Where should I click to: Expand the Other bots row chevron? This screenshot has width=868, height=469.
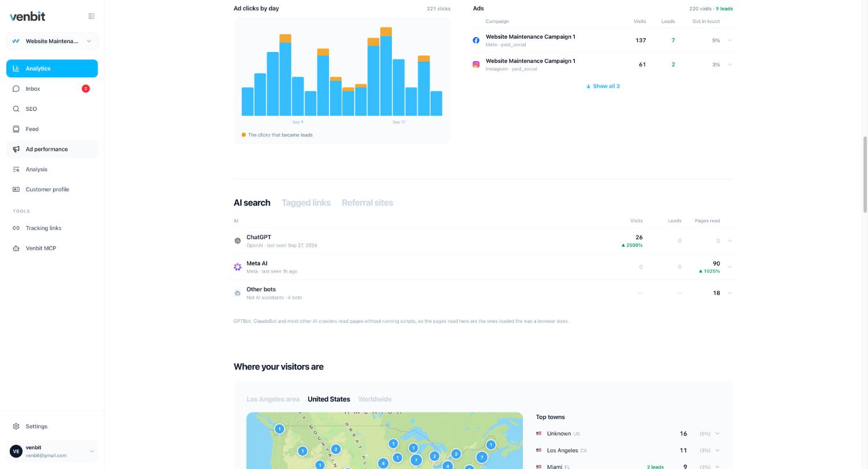coord(729,293)
